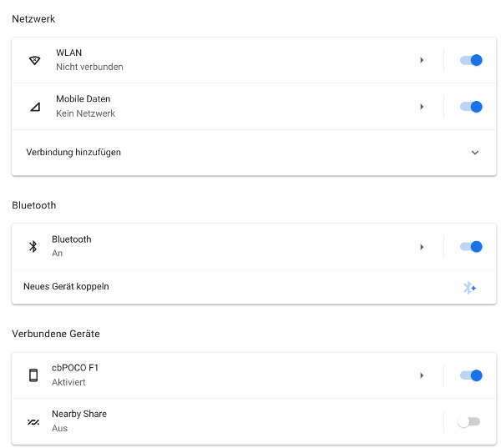501x448 pixels.
Task: Click the Nearby Share icon
Action: click(33, 422)
